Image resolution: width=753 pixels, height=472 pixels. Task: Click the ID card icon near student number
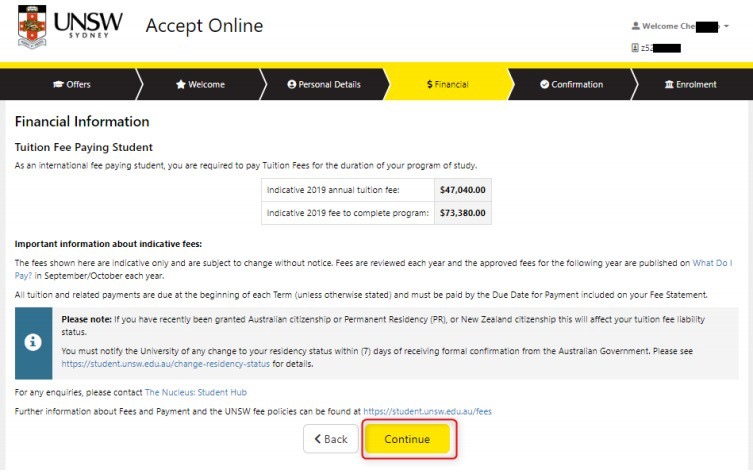[x=635, y=47]
